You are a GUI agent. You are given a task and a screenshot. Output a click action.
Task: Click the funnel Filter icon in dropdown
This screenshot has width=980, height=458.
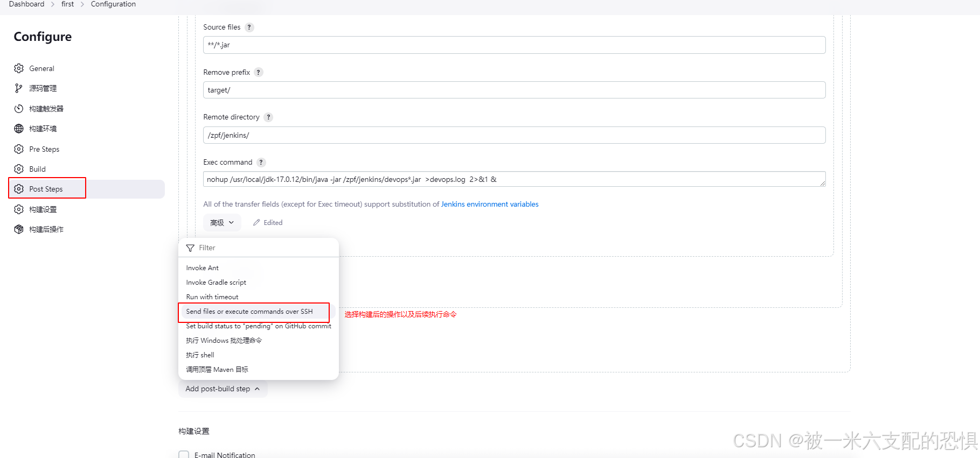click(x=190, y=248)
